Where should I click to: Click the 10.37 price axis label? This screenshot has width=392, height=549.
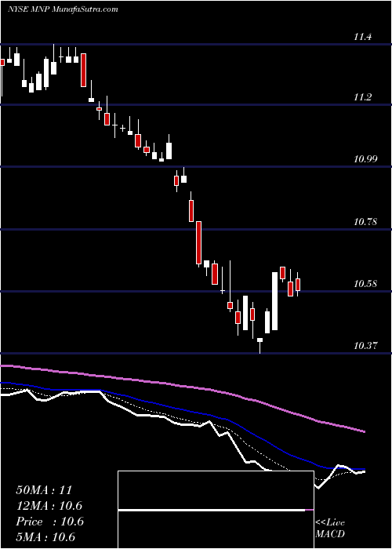coord(365,346)
